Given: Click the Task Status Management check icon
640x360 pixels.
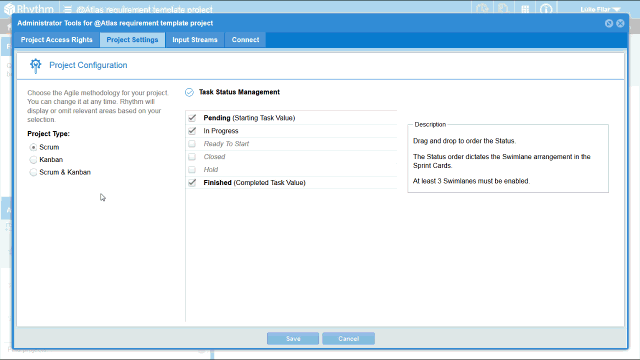Looking at the screenshot, I should [189, 93].
